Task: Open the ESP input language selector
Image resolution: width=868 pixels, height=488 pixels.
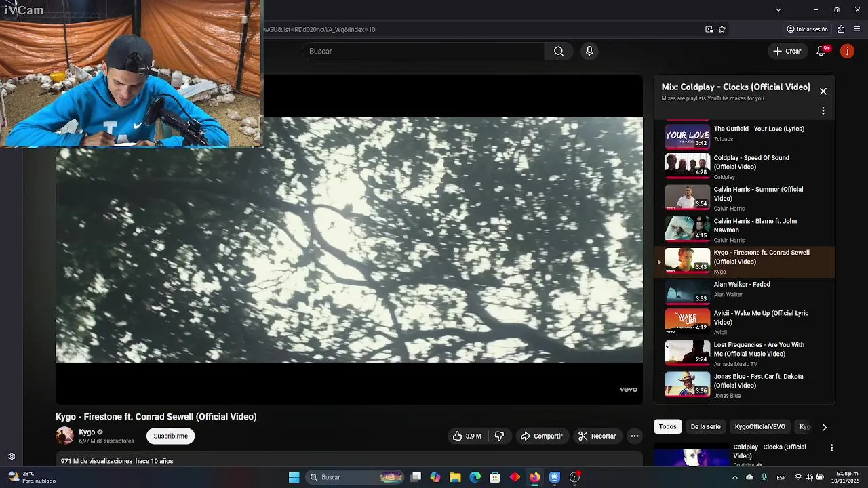Action: pyautogui.click(x=781, y=478)
